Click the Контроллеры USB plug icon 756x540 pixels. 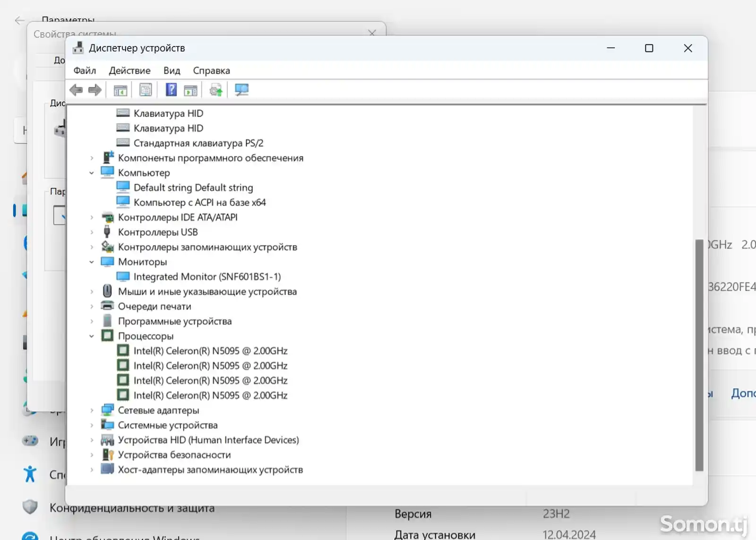point(107,232)
